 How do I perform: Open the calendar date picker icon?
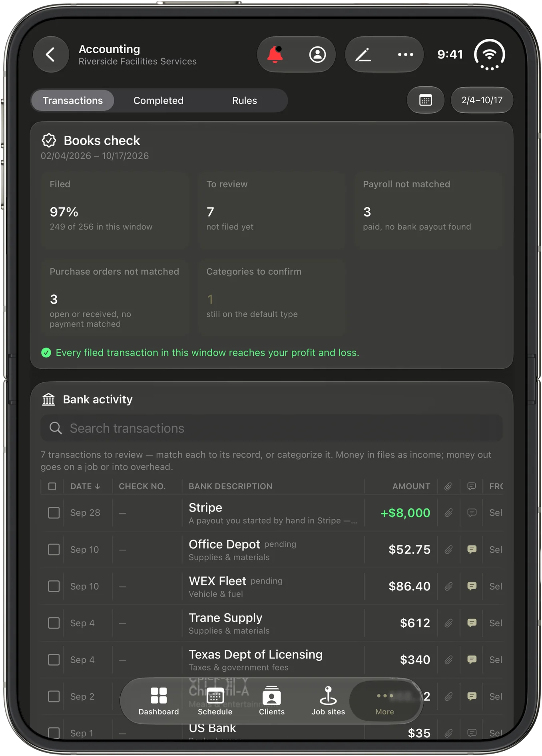click(425, 100)
